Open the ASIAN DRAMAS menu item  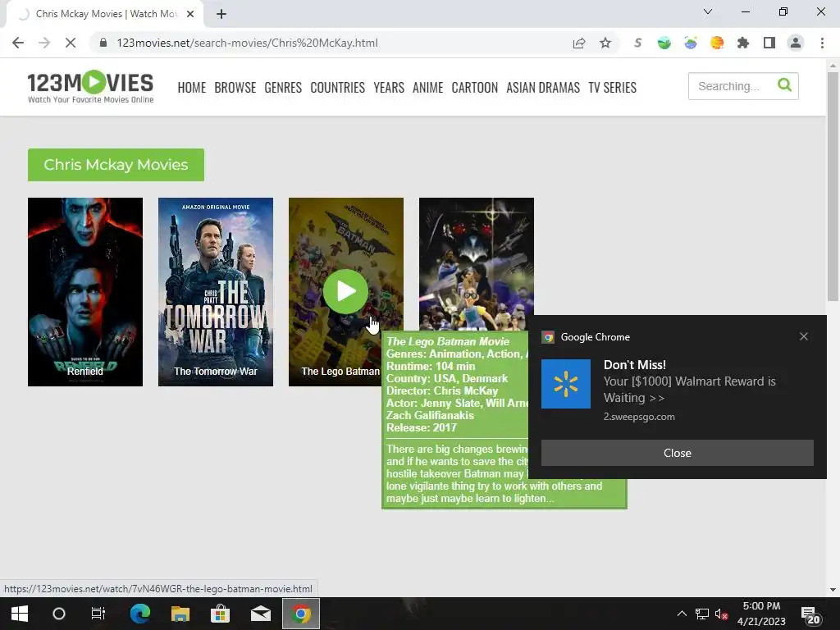click(543, 87)
